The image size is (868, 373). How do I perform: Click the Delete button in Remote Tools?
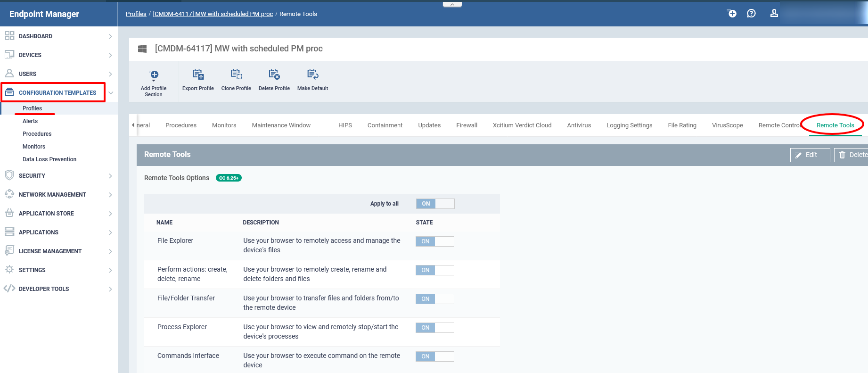point(851,155)
